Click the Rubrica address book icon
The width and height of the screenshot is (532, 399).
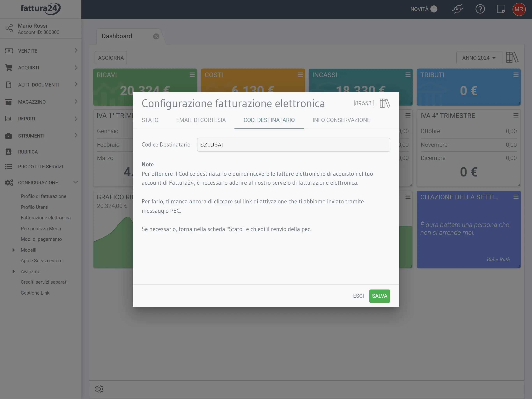coord(8,152)
